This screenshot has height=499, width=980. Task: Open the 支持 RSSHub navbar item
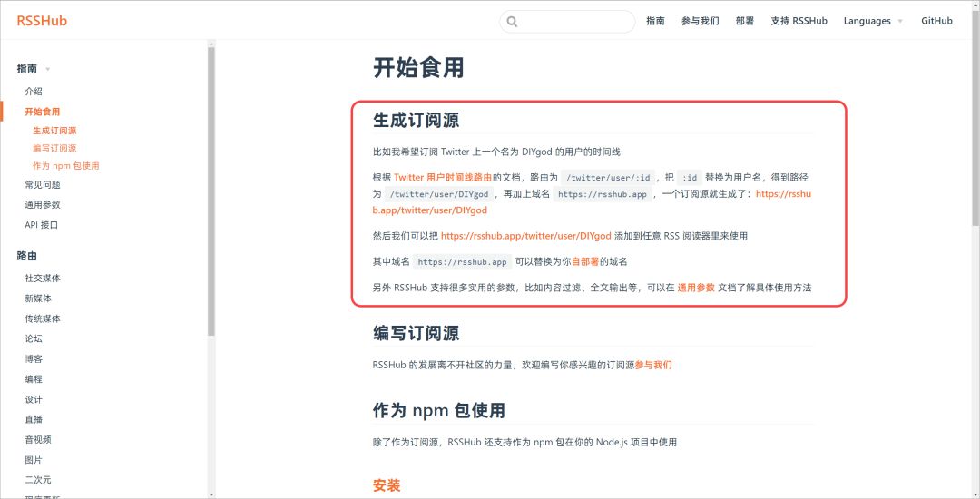coord(799,21)
